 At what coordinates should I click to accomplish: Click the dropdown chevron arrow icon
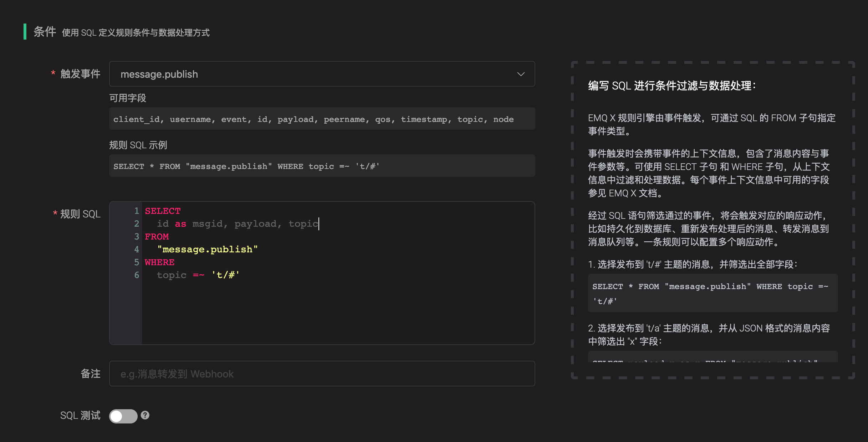pyautogui.click(x=521, y=74)
